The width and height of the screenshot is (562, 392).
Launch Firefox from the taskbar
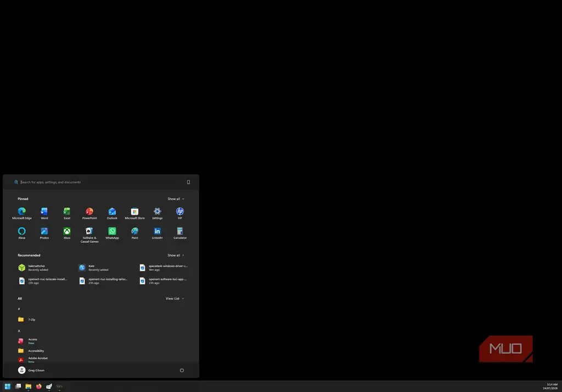tap(39, 387)
